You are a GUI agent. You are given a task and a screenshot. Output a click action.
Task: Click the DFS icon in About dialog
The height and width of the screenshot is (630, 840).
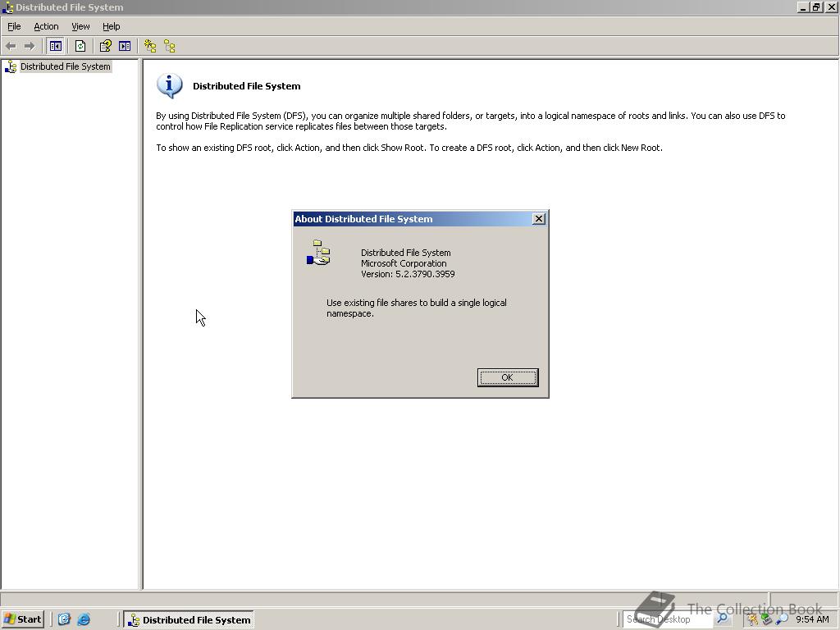point(318,253)
